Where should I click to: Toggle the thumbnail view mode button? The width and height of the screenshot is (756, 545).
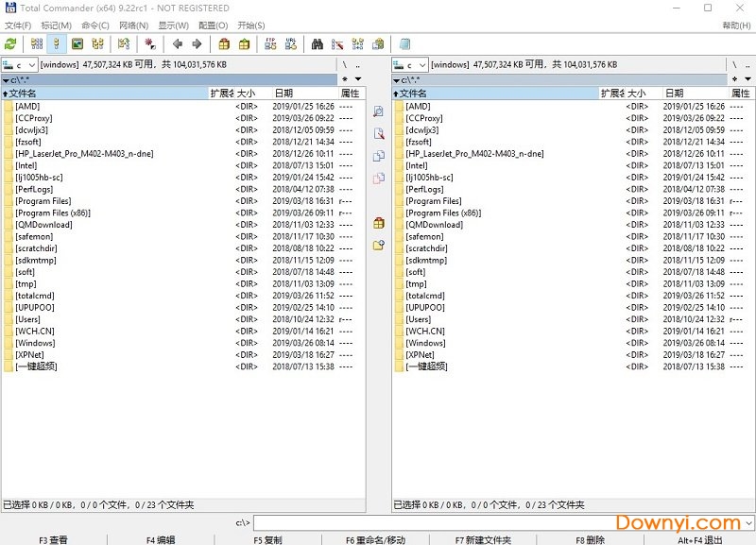(77, 43)
